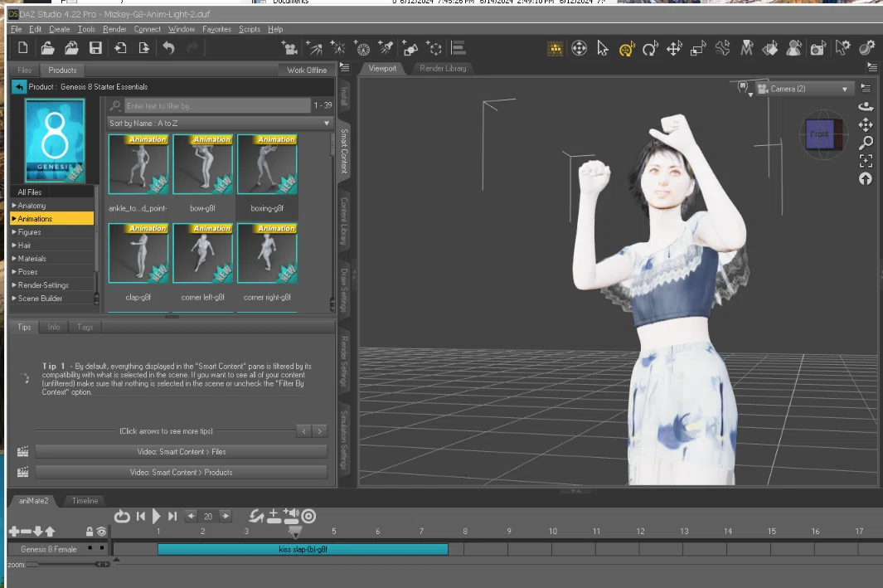Image resolution: width=883 pixels, height=588 pixels.
Task: Switch to the Timeline tab
Action: coord(85,501)
